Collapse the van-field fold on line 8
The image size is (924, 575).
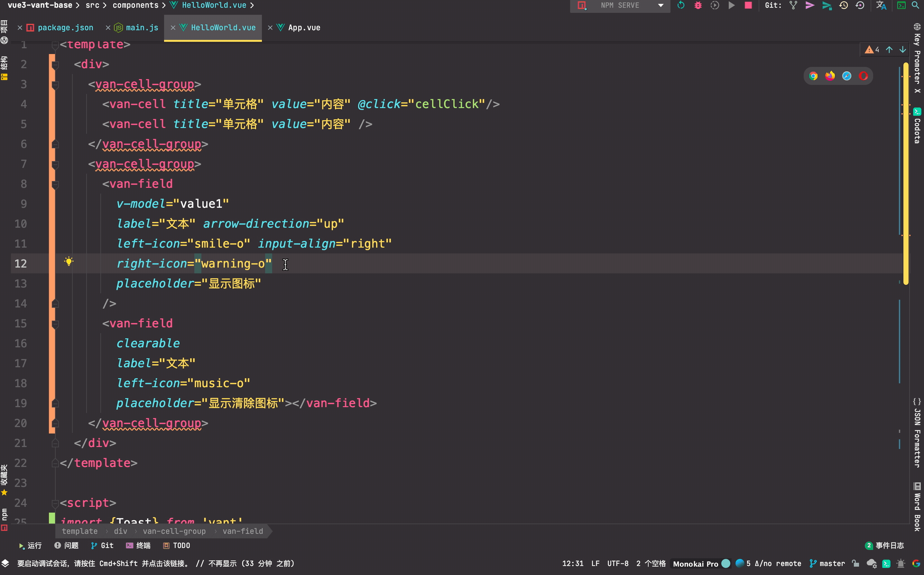[x=55, y=185]
